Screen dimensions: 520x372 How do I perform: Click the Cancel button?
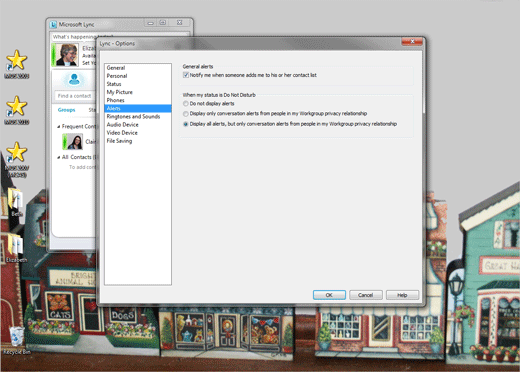365,295
